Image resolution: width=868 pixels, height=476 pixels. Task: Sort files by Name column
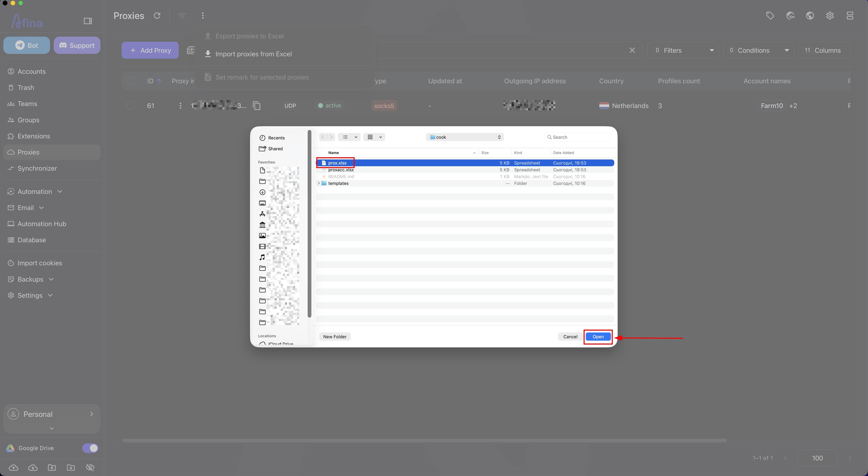[x=334, y=152]
